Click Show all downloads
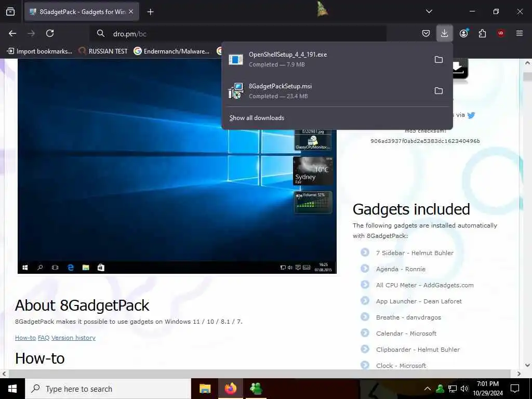The width and height of the screenshot is (532, 399). click(257, 118)
